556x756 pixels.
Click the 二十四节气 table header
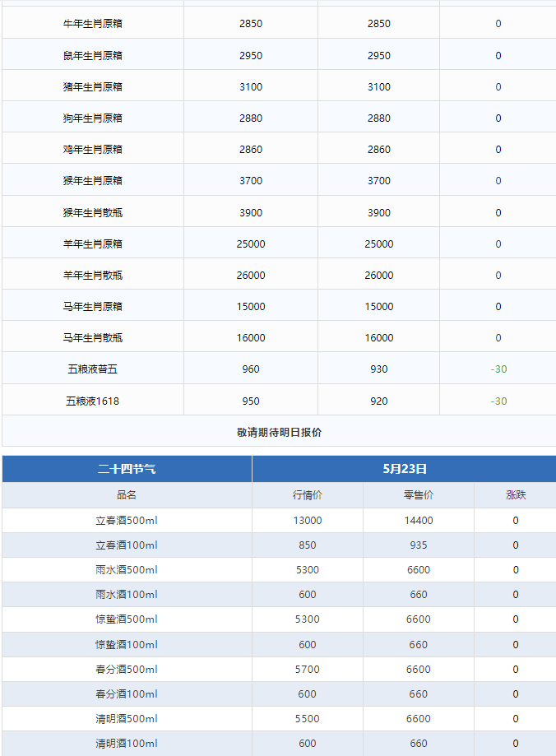pyautogui.click(x=127, y=469)
